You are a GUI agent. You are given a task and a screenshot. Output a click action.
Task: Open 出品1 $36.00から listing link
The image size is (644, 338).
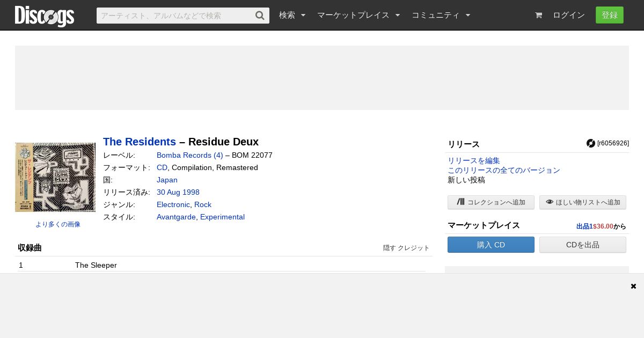pyautogui.click(x=601, y=226)
